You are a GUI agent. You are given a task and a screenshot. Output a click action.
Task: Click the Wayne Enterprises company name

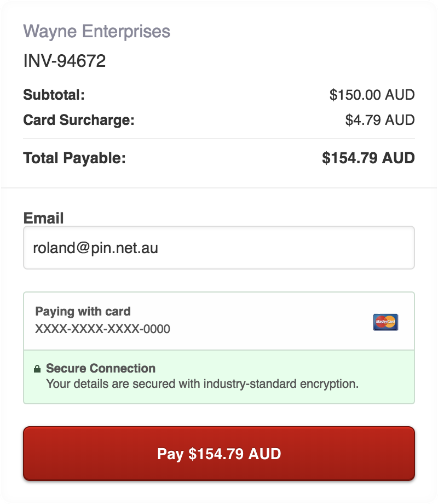pyautogui.click(x=97, y=31)
